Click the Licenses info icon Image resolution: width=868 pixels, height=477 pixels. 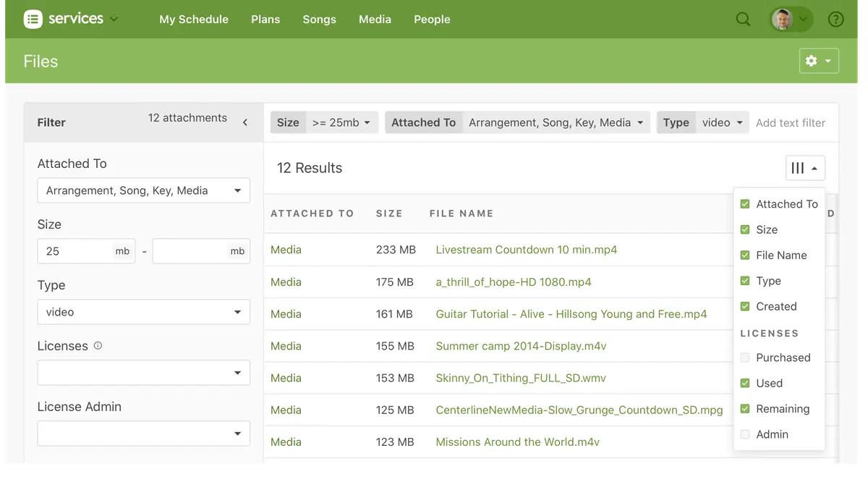[x=98, y=345]
